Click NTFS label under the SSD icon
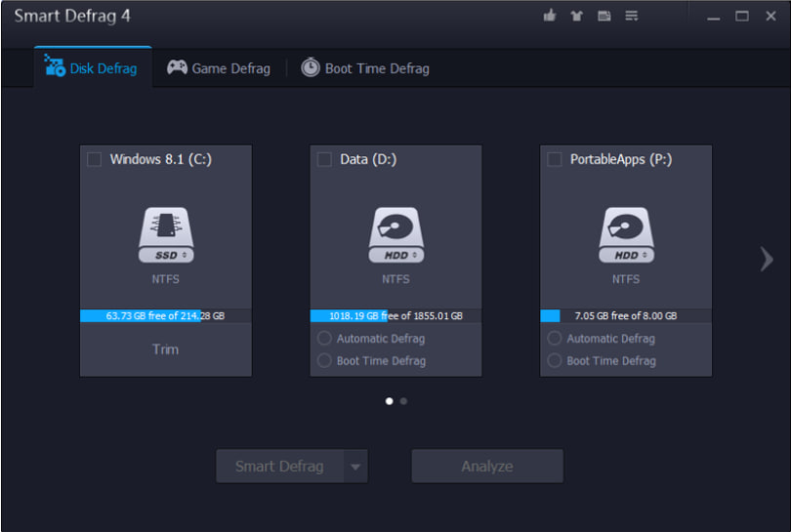The image size is (791, 532). pos(165,279)
